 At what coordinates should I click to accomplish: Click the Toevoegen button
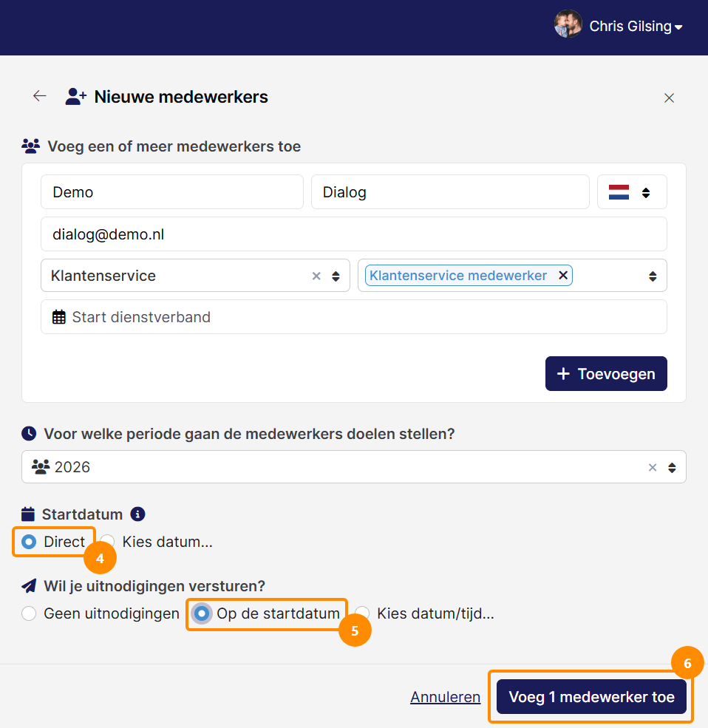[x=606, y=374]
